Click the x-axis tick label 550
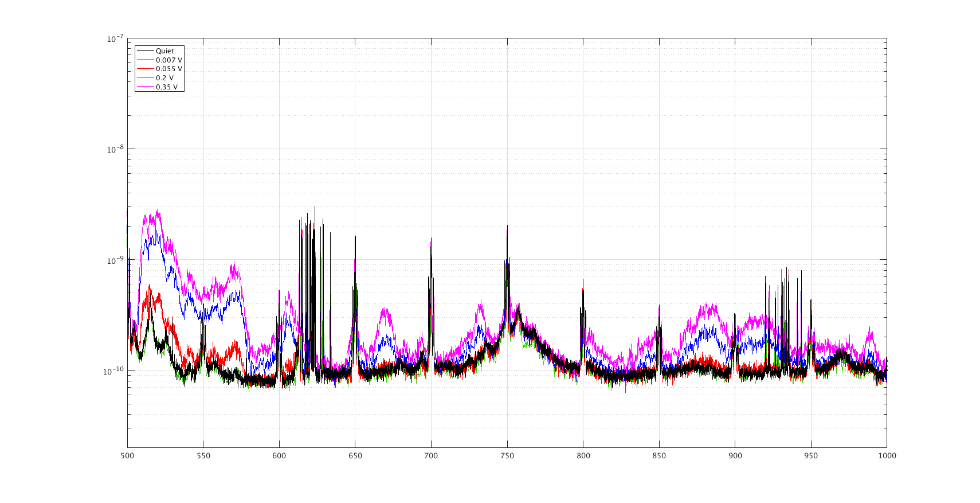This screenshot has width=980, height=503. (x=203, y=456)
